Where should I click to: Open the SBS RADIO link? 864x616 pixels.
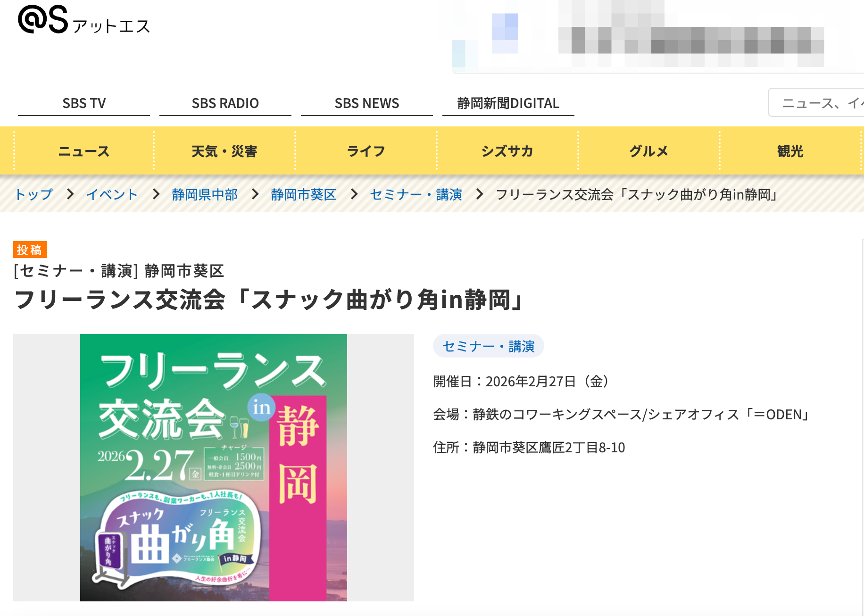[225, 103]
